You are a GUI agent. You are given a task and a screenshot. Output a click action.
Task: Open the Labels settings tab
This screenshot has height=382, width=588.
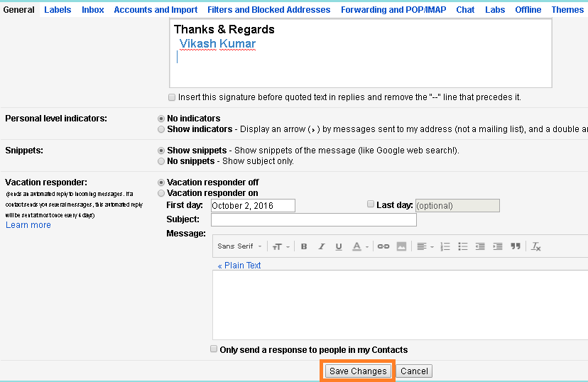coord(58,10)
